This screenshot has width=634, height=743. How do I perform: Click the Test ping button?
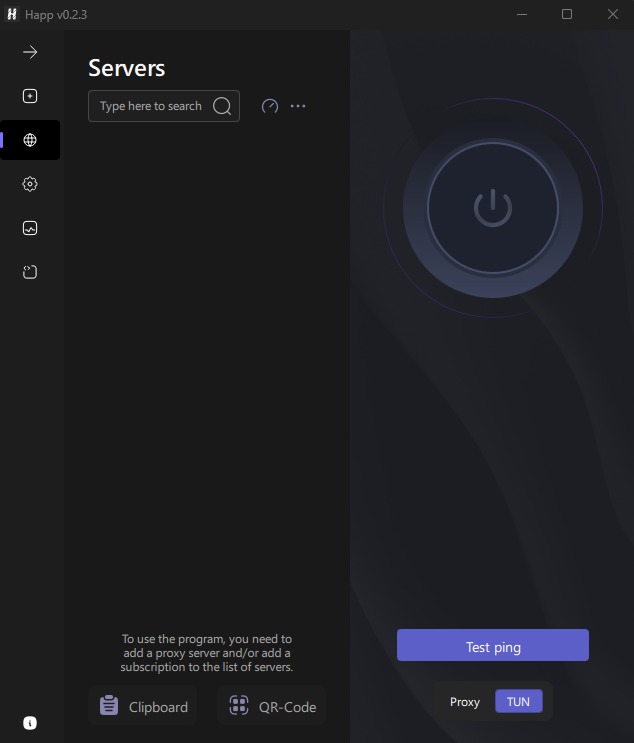tap(493, 646)
